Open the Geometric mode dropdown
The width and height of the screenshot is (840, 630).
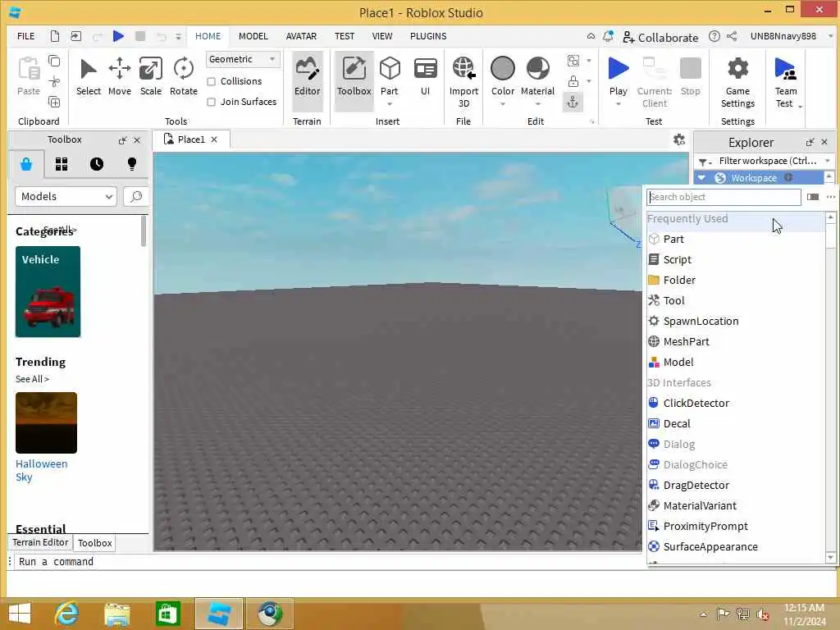point(242,59)
